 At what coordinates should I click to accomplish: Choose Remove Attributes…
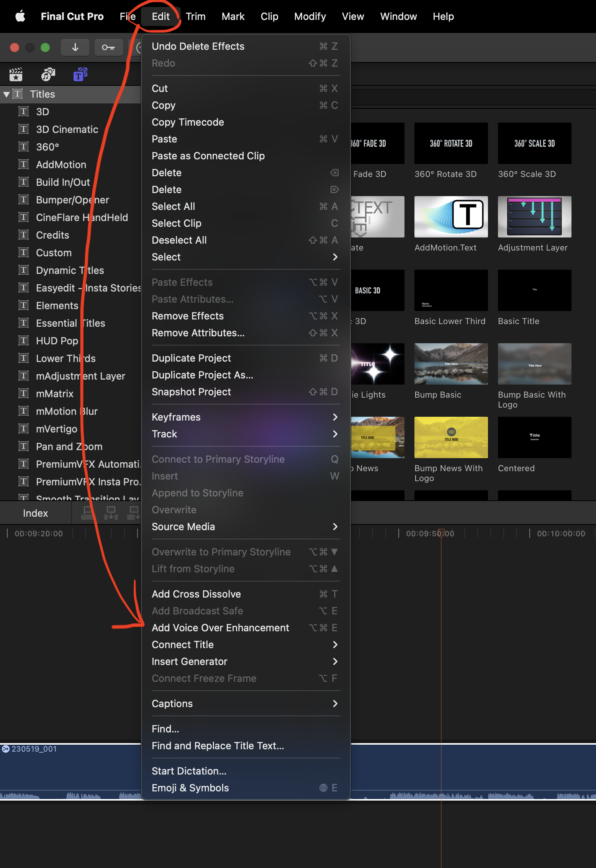point(246,333)
